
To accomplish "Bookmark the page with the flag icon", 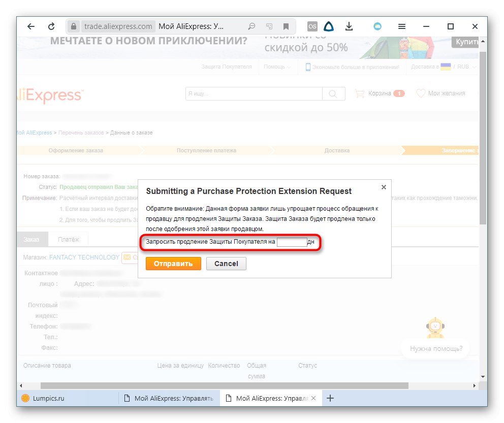I will 286,26.
